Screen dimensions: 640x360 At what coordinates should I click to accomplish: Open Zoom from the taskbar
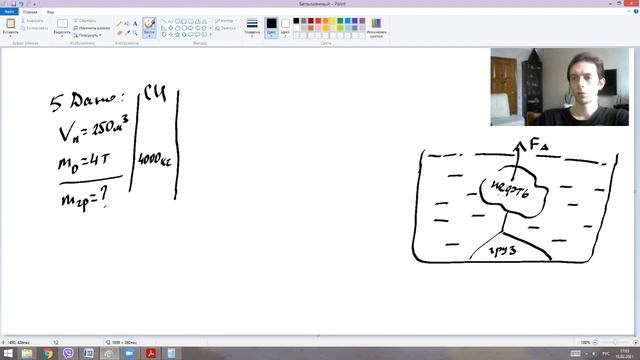(129, 353)
